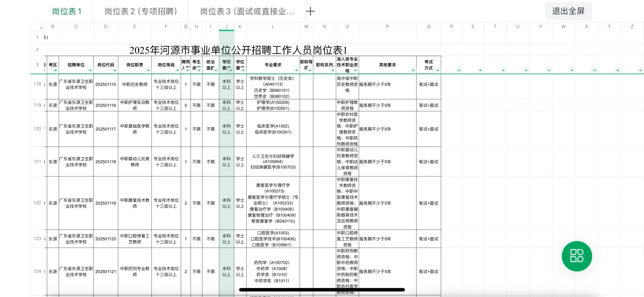
Task: Open filter dropdown in column T
Action: click(x=503, y=70)
